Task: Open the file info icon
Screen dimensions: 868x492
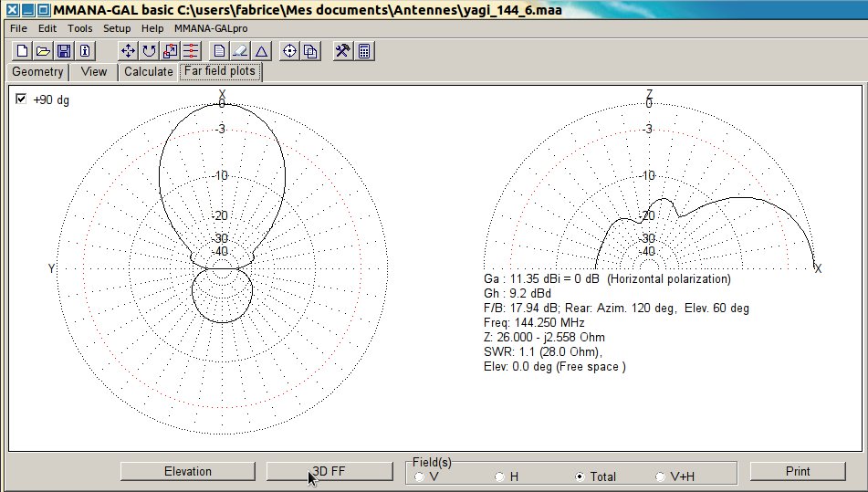Action: point(85,51)
